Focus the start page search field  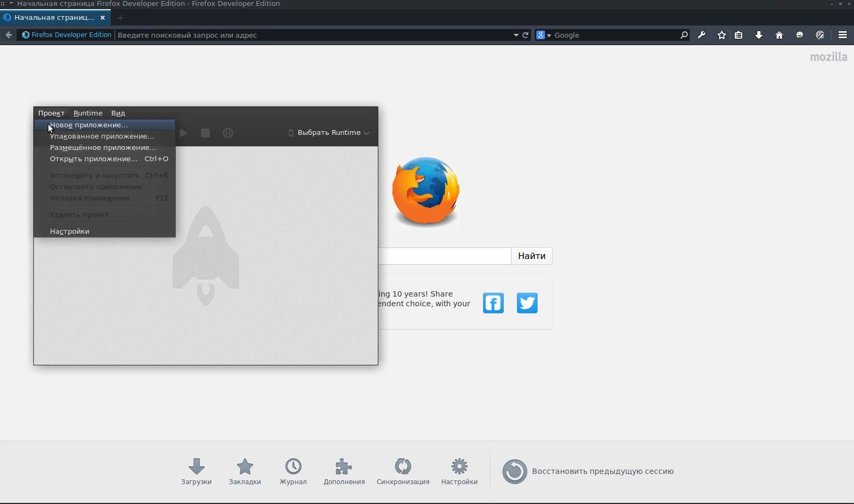click(444, 256)
